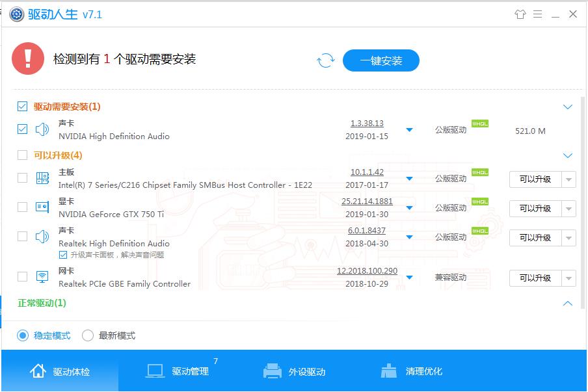Check the Realtek High Definition Audio checkbox
This screenshot has width=588, height=392.
coord(22,236)
